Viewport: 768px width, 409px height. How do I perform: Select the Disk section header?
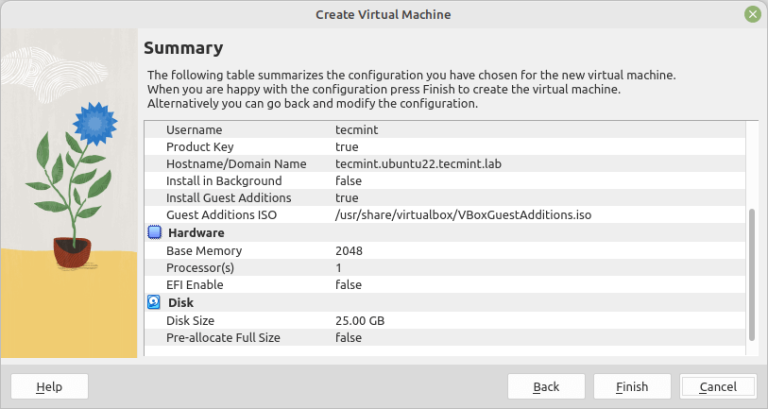(x=180, y=302)
